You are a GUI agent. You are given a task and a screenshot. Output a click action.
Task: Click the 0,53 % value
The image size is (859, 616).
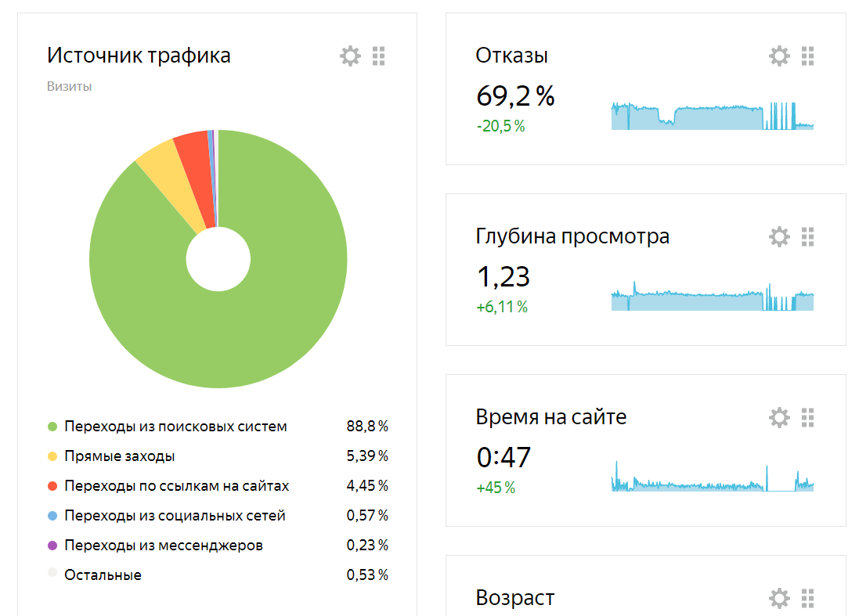tap(367, 575)
